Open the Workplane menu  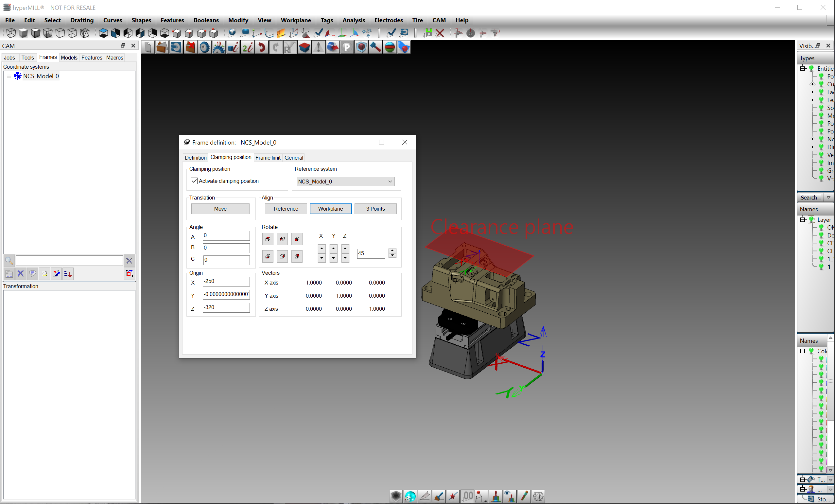(295, 20)
